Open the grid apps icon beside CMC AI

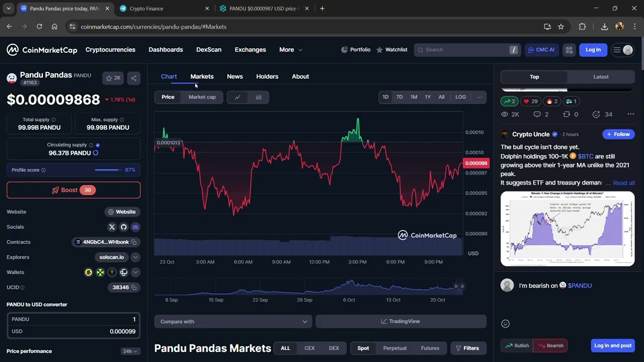click(x=569, y=50)
